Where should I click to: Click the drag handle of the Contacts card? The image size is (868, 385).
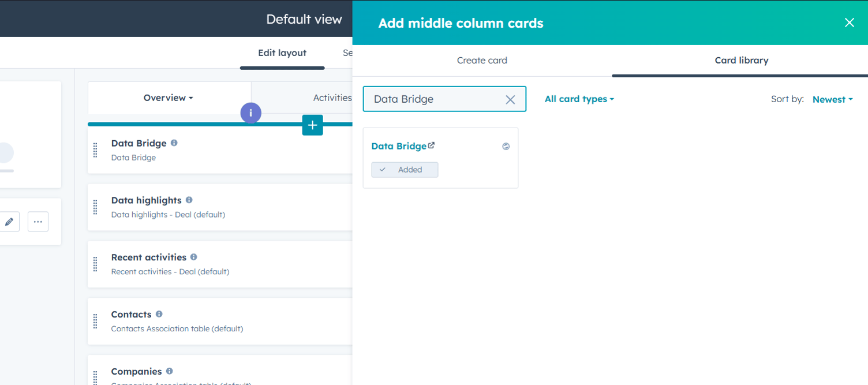[95, 322]
